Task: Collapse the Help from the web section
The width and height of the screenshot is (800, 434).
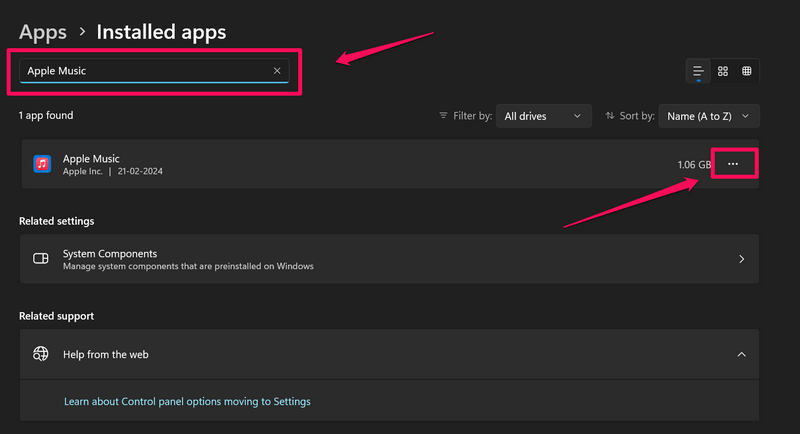Action: click(x=741, y=354)
